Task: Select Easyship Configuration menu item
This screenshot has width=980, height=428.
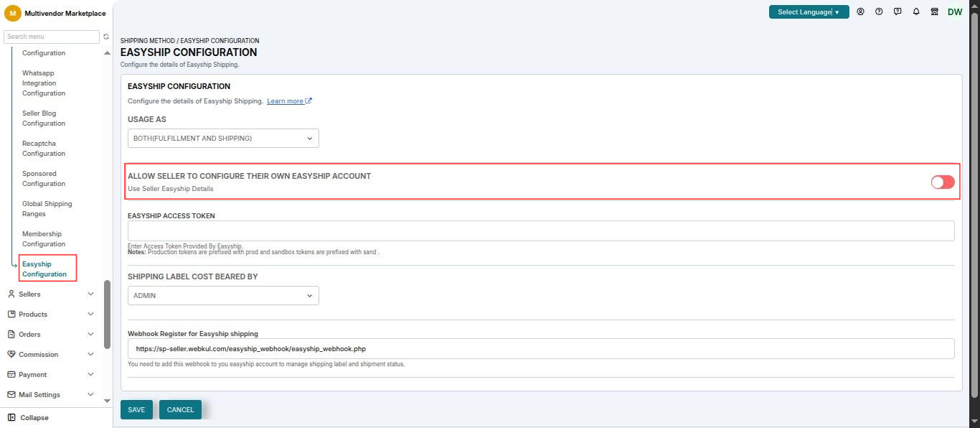Action: [44, 269]
